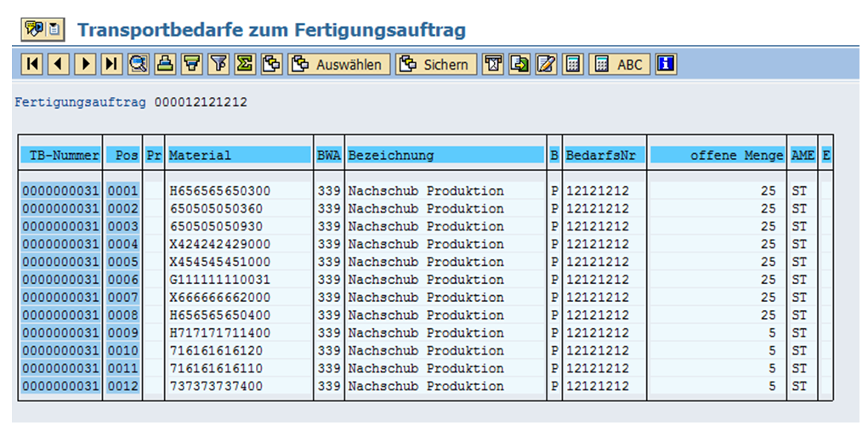Go to previous page arrow

[59, 65]
